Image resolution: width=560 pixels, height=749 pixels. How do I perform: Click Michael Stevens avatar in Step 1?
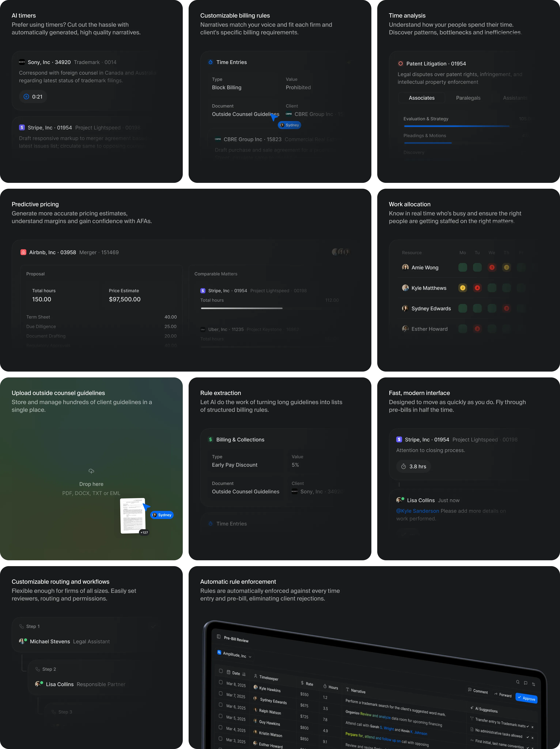coord(23,641)
